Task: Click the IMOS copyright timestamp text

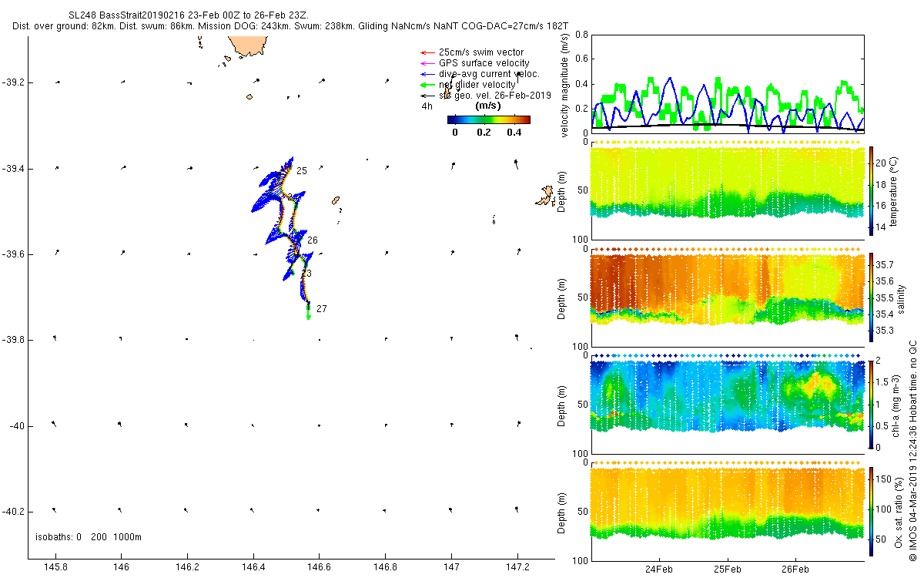Action: (x=912, y=451)
